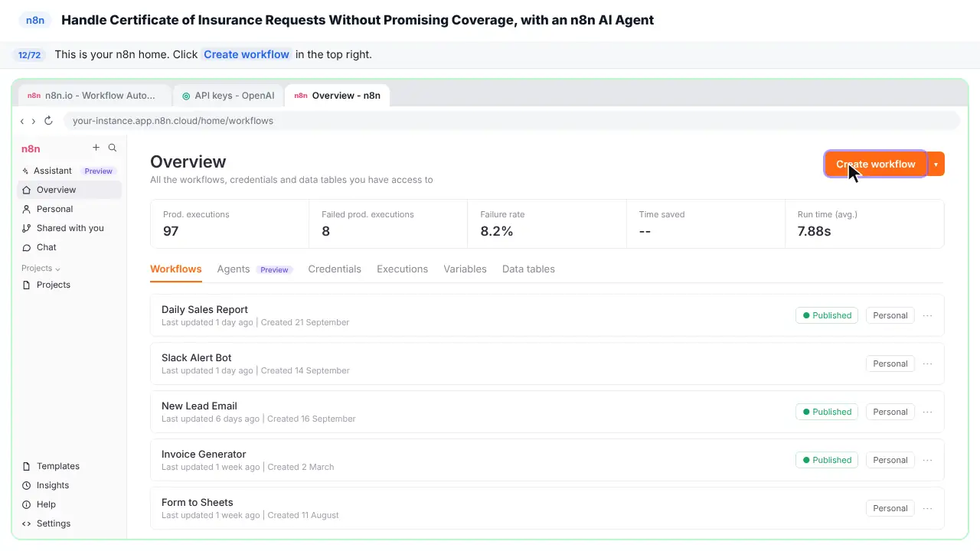Open Form to Sheets three-dot menu
980x551 pixels.
click(927, 508)
